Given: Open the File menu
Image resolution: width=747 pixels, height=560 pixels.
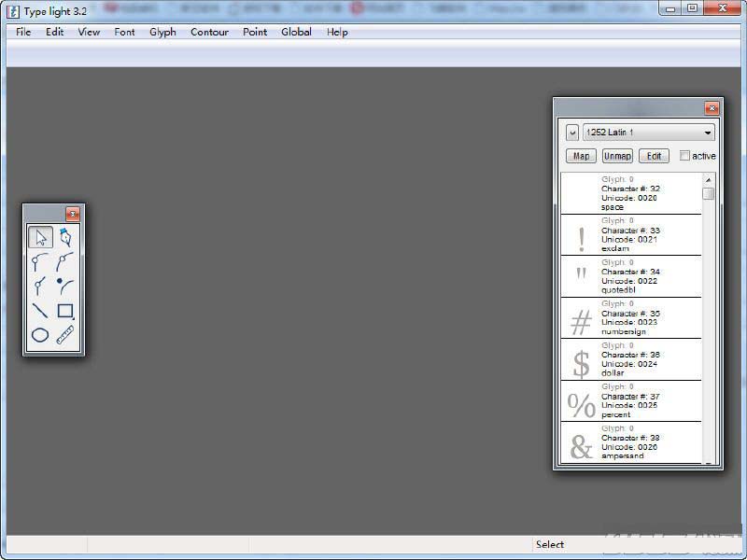Looking at the screenshot, I should click(23, 32).
